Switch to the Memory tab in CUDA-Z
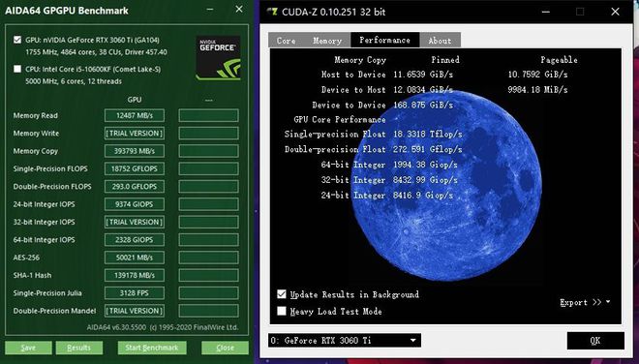This screenshot has height=364, width=639. pyautogui.click(x=327, y=41)
